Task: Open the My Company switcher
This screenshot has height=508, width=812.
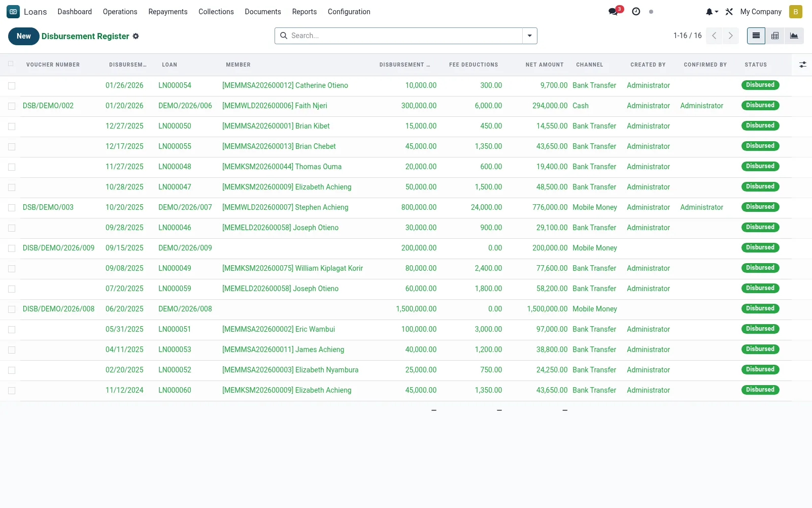Action: (761, 12)
